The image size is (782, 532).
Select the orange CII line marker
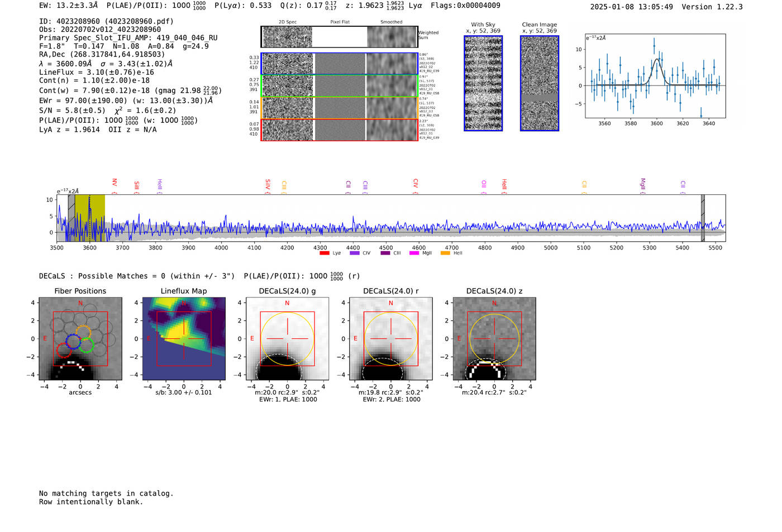tap(584, 187)
